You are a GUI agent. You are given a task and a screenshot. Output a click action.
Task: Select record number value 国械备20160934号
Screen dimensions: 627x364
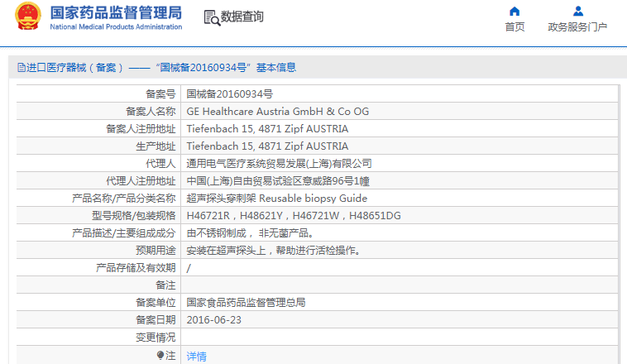(229, 94)
